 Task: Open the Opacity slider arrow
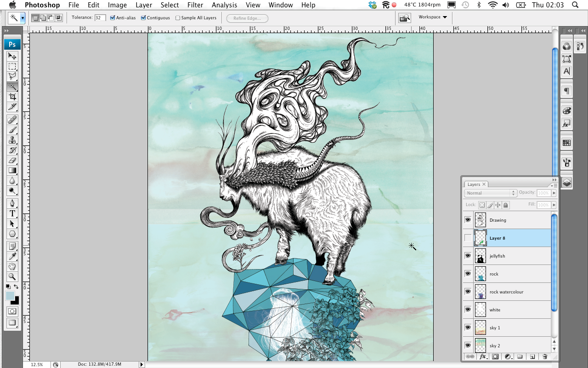point(554,193)
